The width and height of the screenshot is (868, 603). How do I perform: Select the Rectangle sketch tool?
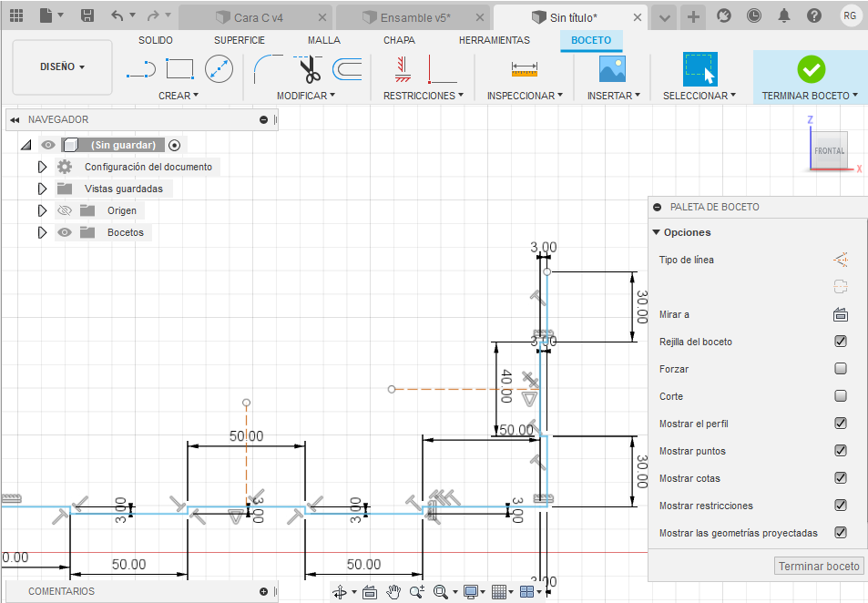(180, 69)
